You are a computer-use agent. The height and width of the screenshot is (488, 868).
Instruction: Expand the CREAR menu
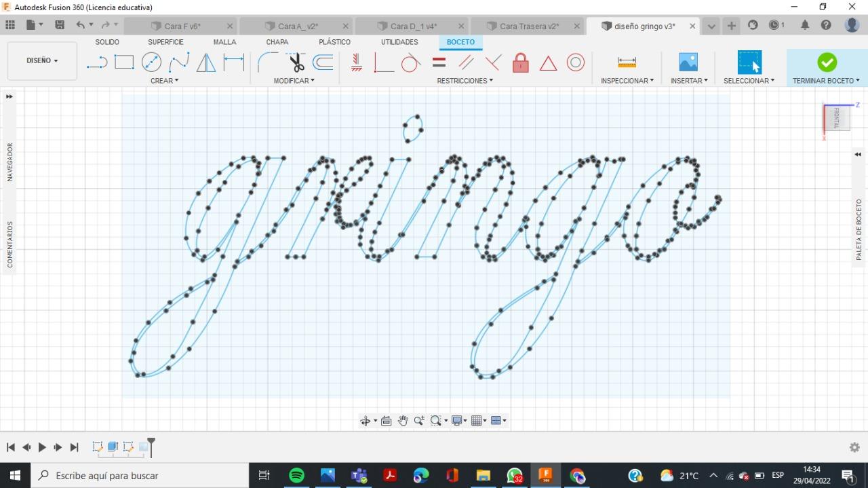point(165,81)
